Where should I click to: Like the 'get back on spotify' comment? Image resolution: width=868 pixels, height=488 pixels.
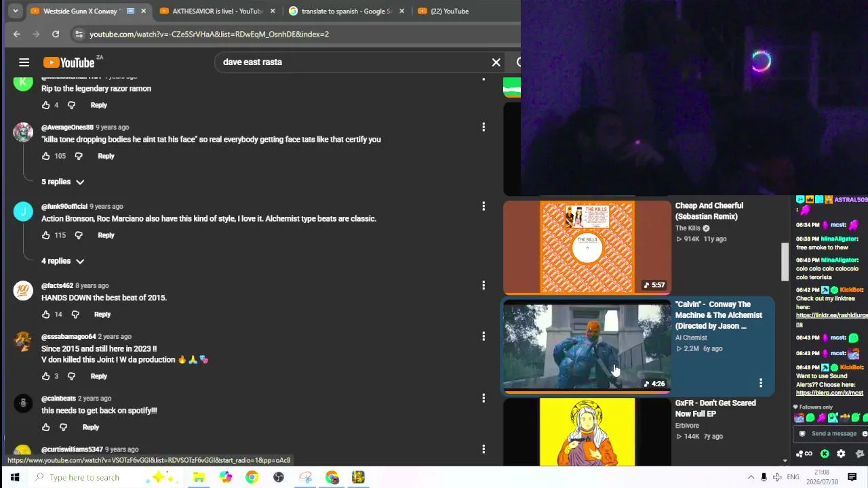click(45, 427)
